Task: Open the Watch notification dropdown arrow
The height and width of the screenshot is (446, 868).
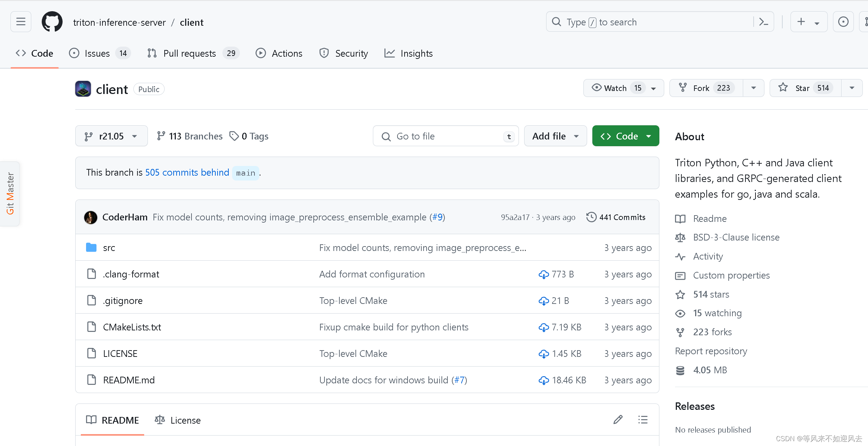Action: click(x=653, y=88)
